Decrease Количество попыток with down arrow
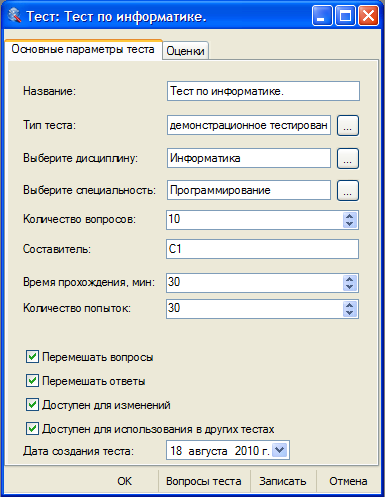 [349, 313]
